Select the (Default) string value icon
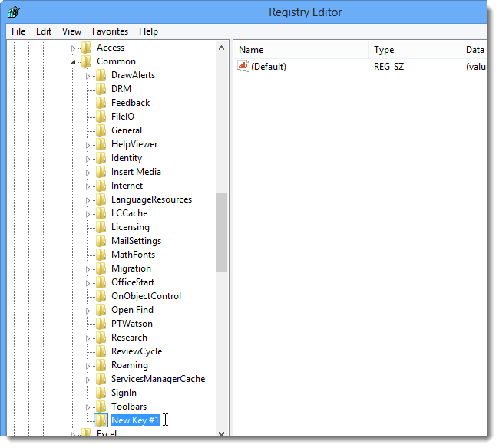The image size is (499, 448). click(243, 67)
